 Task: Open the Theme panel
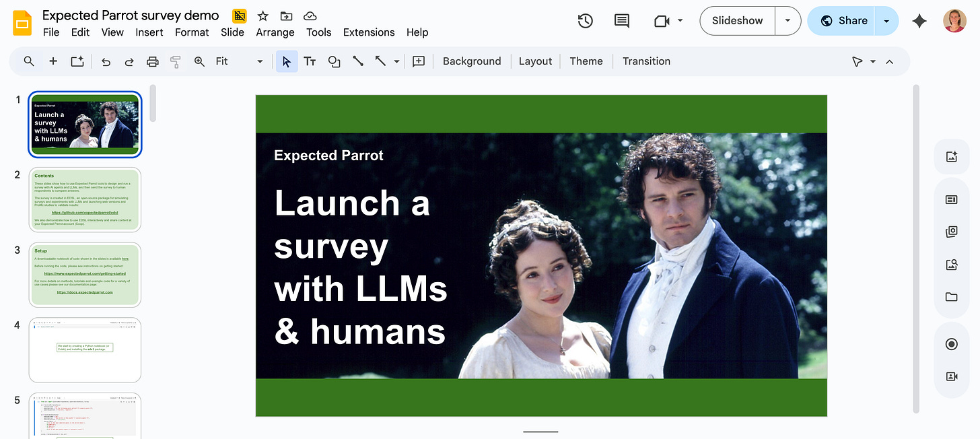point(586,61)
